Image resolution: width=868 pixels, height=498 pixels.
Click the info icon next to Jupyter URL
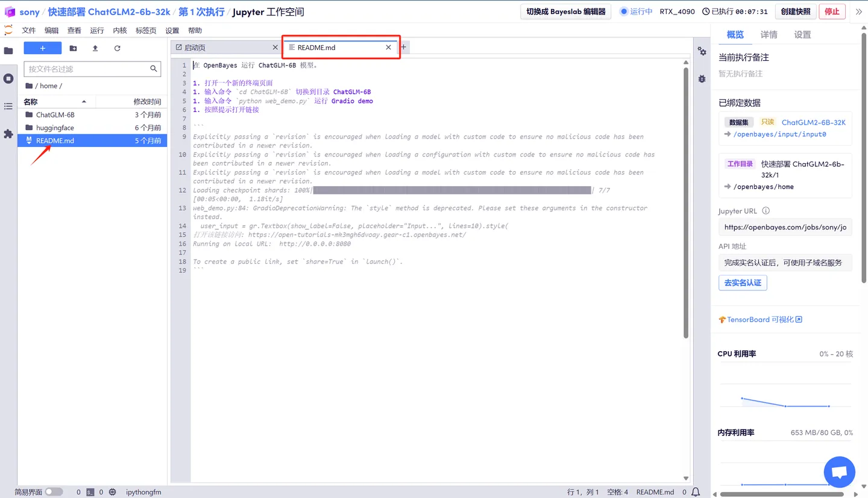point(766,211)
